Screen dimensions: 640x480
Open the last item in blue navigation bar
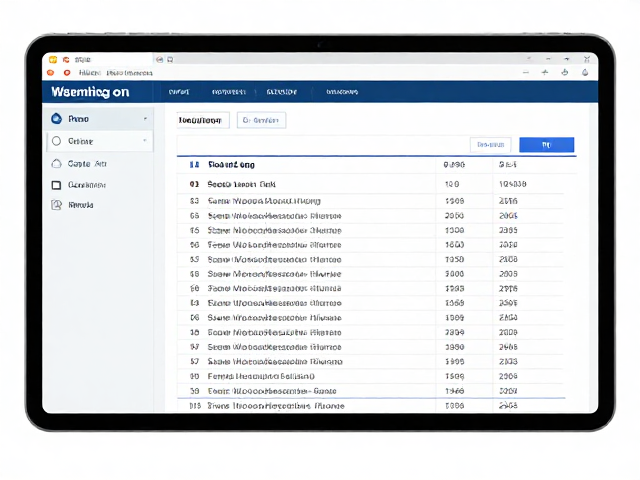pyautogui.click(x=342, y=92)
